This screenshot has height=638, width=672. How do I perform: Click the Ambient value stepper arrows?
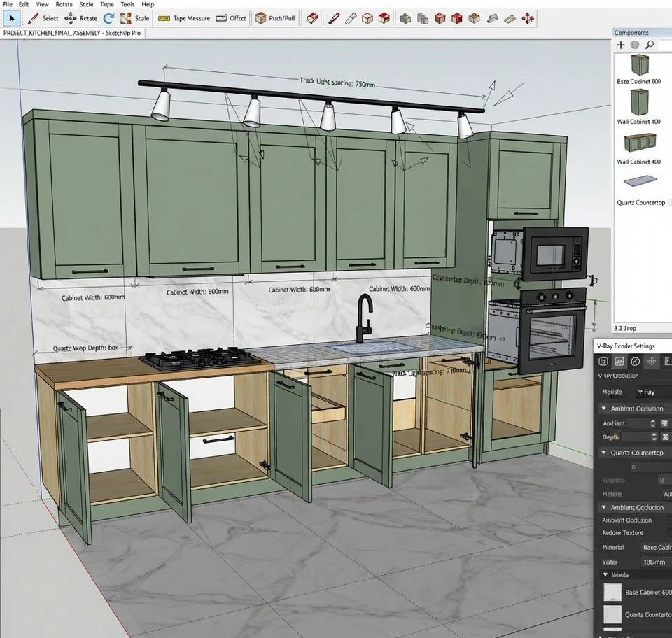click(x=652, y=423)
